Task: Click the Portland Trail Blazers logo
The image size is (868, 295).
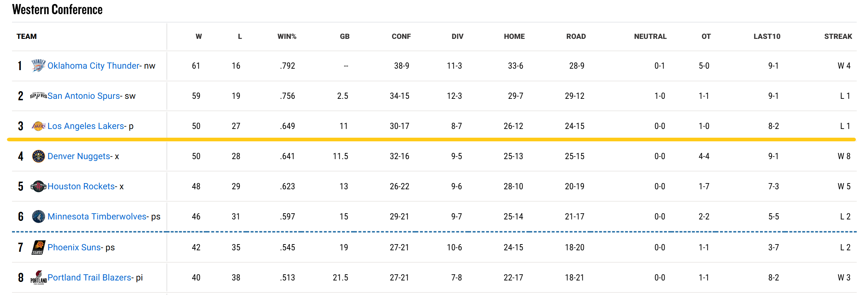Action: 38,278
